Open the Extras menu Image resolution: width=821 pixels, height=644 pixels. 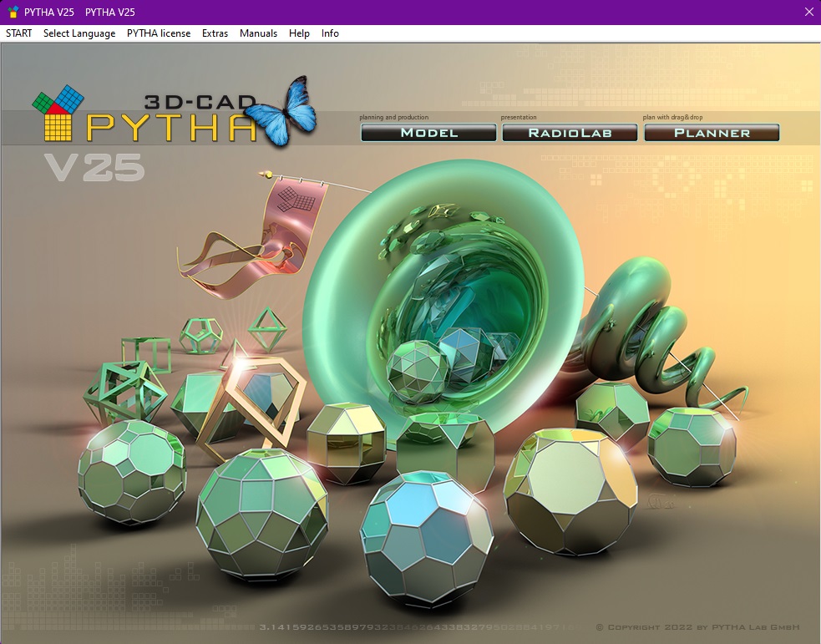point(215,33)
